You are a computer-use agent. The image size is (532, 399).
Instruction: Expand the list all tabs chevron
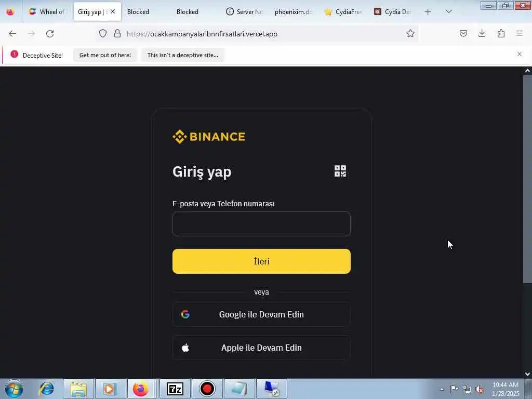point(448,11)
